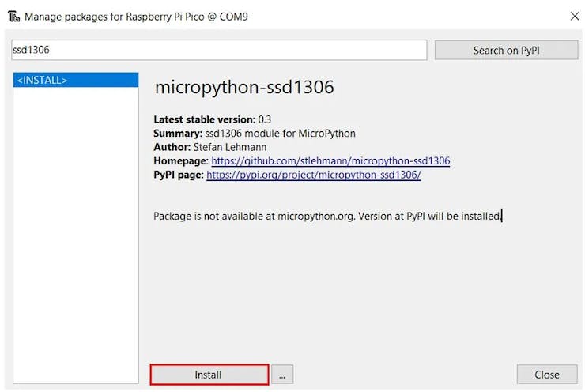Select the <INSTALL> list entry

click(x=76, y=80)
